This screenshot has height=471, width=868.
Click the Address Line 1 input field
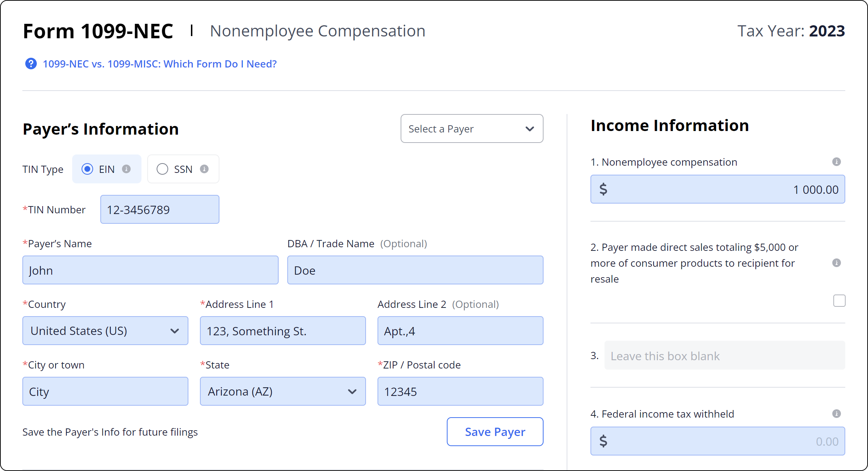tap(282, 331)
